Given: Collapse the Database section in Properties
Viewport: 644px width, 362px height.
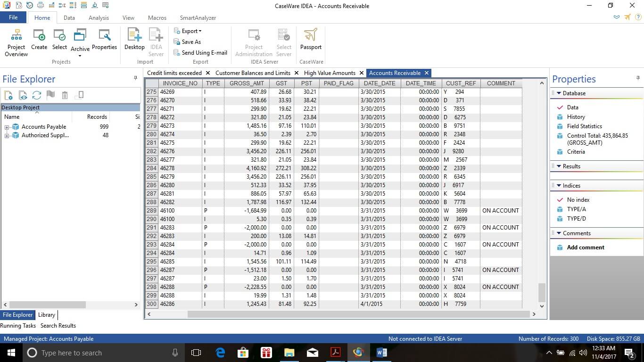Looking at the screenshot, I should (559, 93).
